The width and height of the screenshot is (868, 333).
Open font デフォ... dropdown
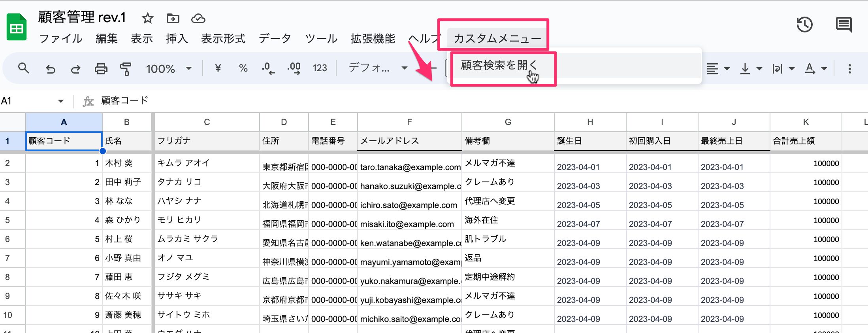(x=378, y=68)
